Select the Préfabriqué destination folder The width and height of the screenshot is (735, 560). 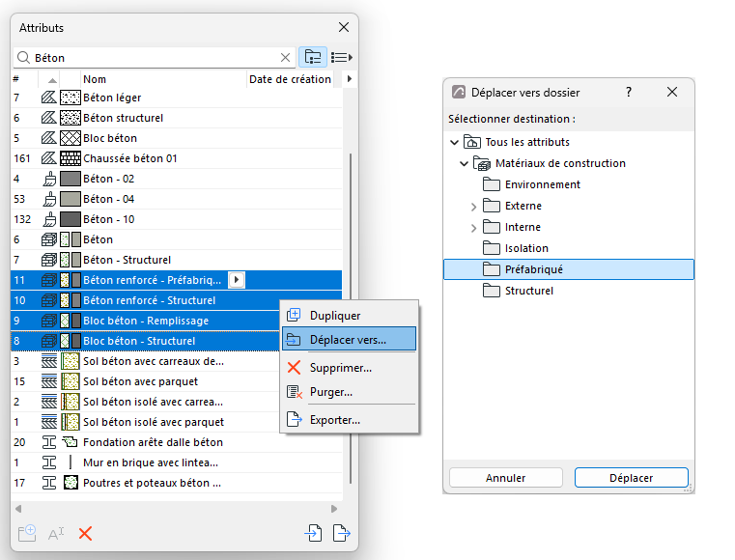tap(569, 269)
